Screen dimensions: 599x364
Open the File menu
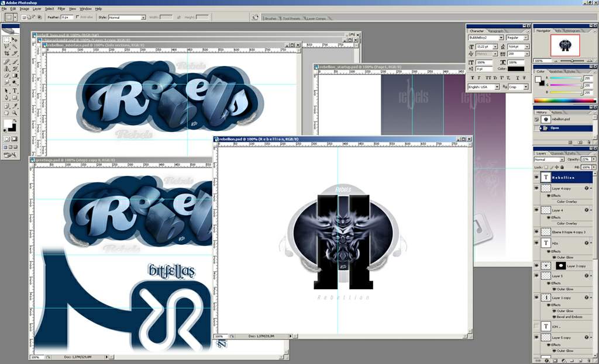click(x=4, y=8)
